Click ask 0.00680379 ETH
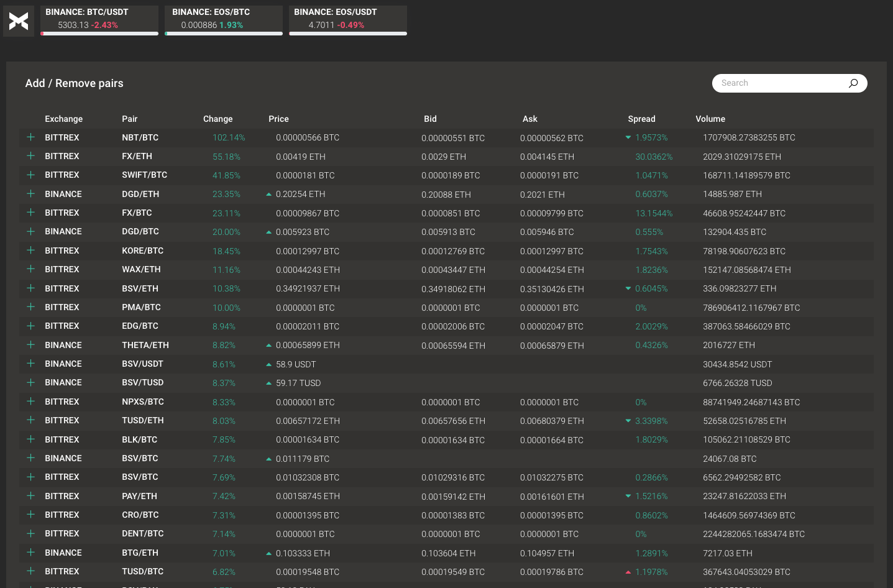This screenshot has width=893, height=588. click(x=552, y=421)
